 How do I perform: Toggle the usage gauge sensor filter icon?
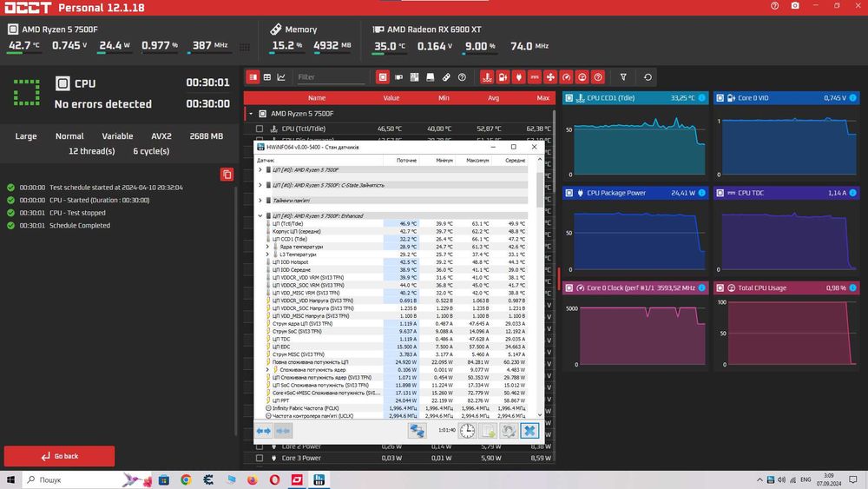[582, 77]
